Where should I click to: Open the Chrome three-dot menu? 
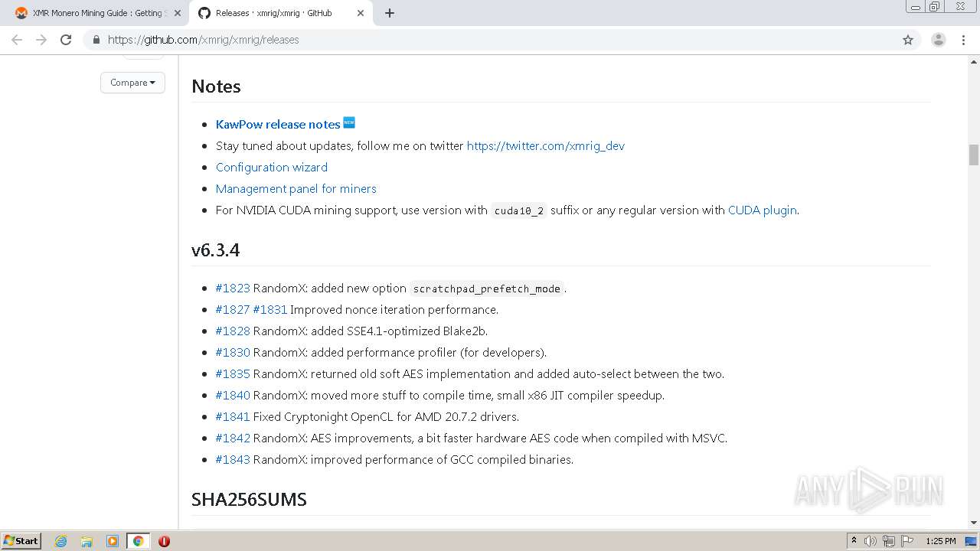(x=963, y=40)
